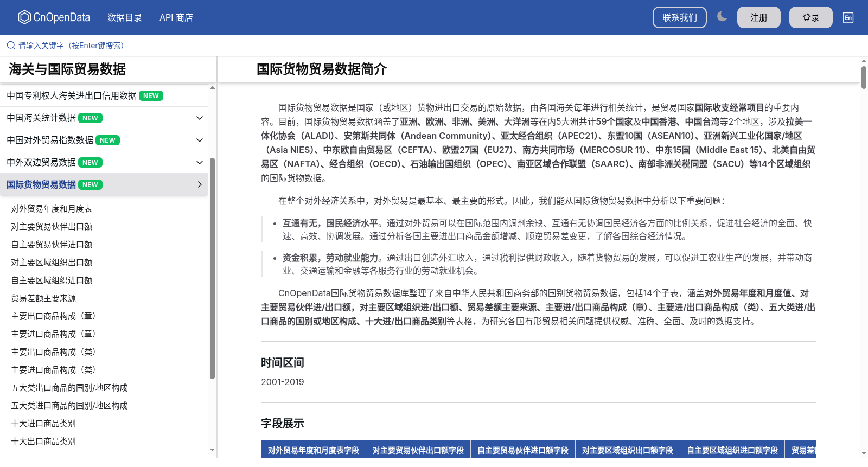Click the CnOpenData logo
Viewport: 868px width, 467px height.
(x=54, y=17)
